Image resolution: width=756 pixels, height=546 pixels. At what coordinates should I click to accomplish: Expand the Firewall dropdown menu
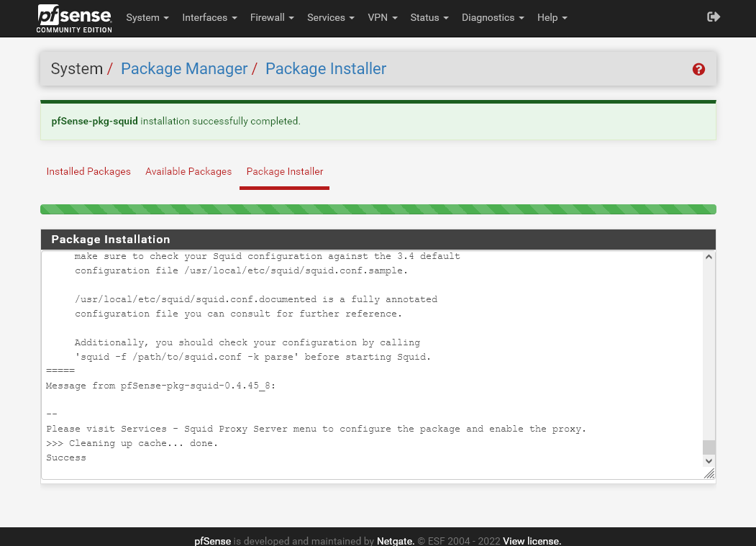coord(272,17)
